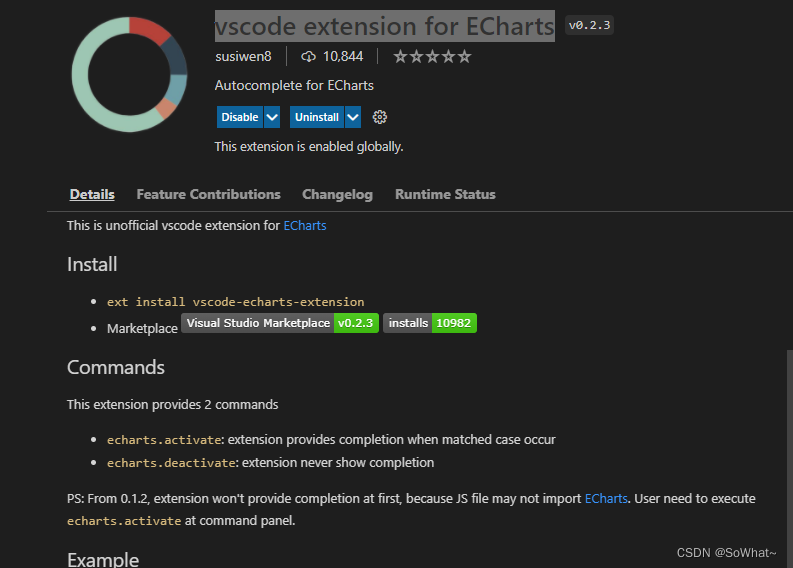Open the Feature Contributions tab
Screen dimensions: 793x568
point(208,195)
